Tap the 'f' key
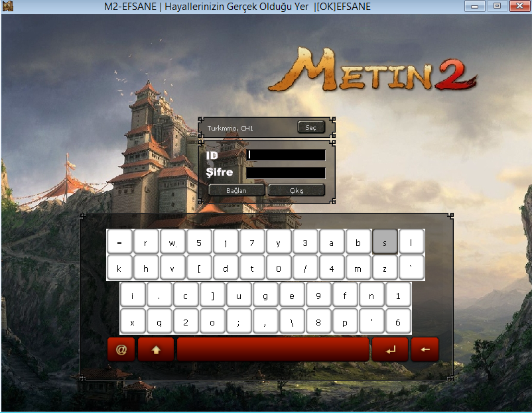 click(345, 296)
